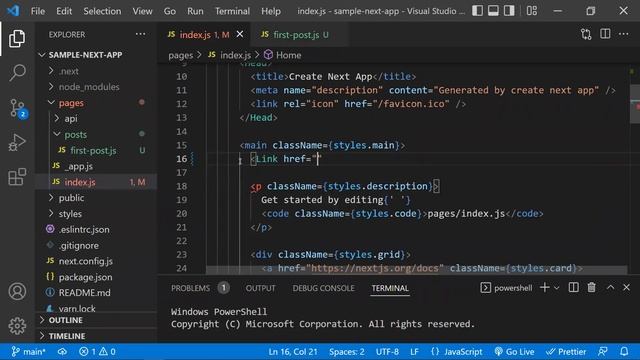Split the editor right
This screenshot has height=360, width=640.
[x=605, y=34]
